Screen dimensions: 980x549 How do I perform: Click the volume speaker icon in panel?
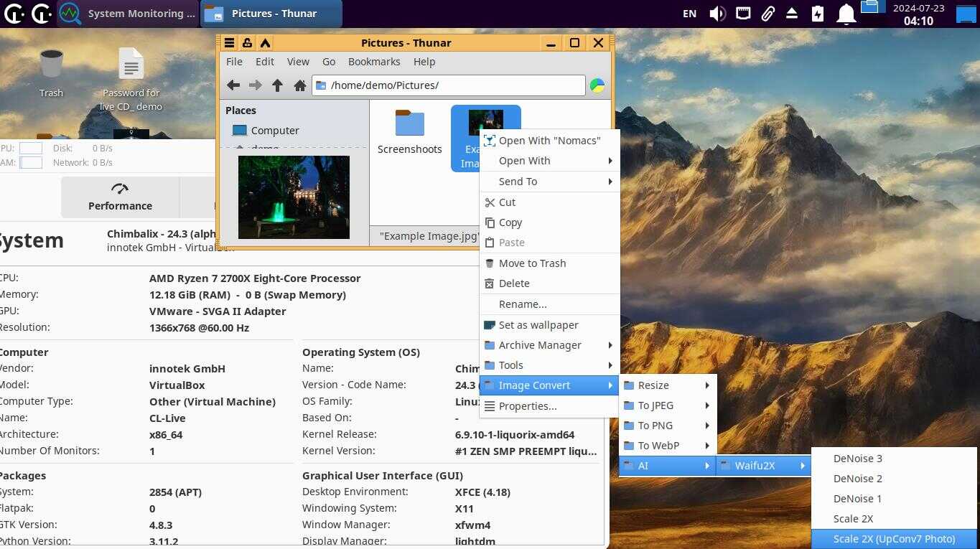click(x=717, y=14)
